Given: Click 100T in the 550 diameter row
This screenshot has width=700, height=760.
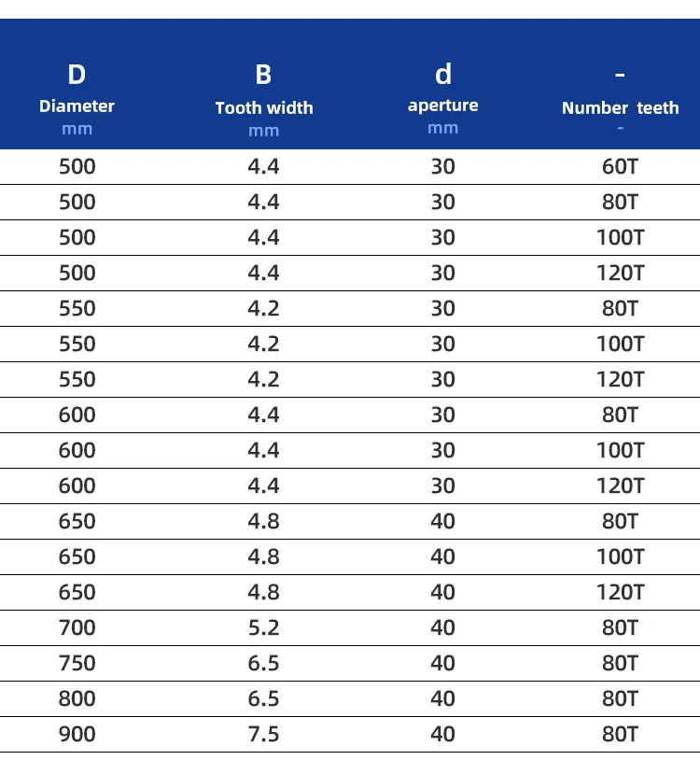Looking at the screenshot, I should [x=620, y=344].
